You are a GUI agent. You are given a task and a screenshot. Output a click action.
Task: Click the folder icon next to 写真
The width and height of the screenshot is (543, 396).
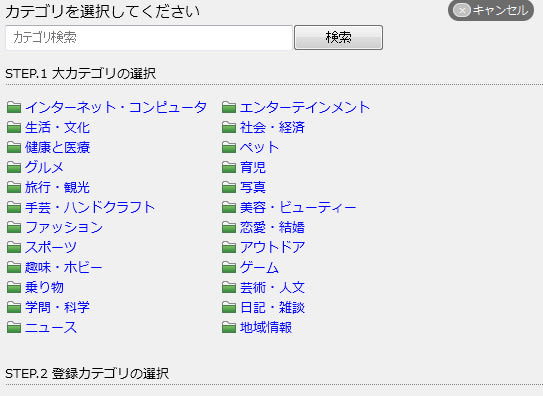click(x=229, y=187)
